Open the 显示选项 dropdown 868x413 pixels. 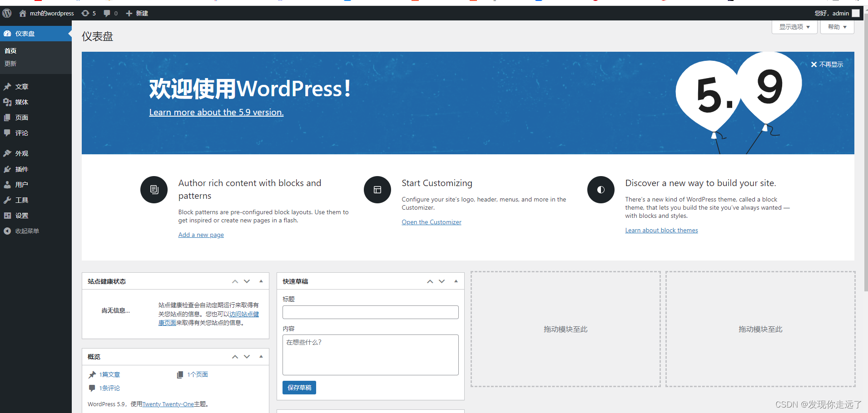[x=794, y=27]
